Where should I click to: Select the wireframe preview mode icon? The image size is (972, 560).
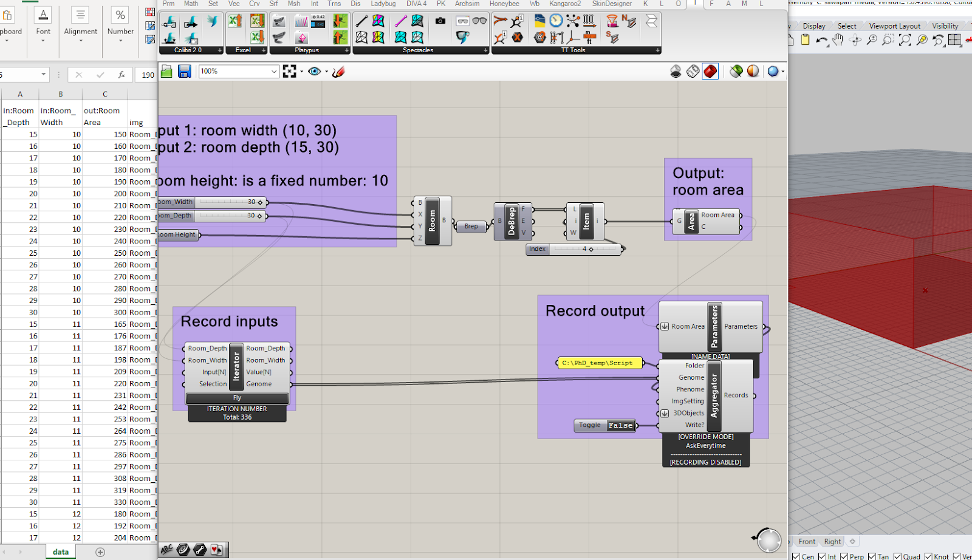(693, 72)
